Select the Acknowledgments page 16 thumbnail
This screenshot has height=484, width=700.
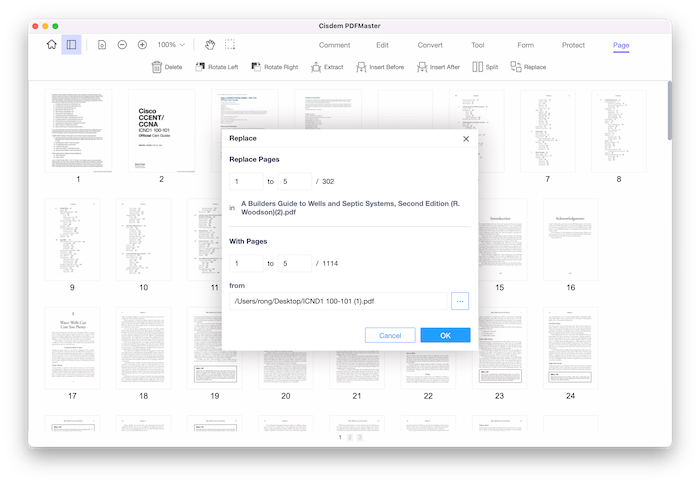pyautogui.click(x=571, y=240)
